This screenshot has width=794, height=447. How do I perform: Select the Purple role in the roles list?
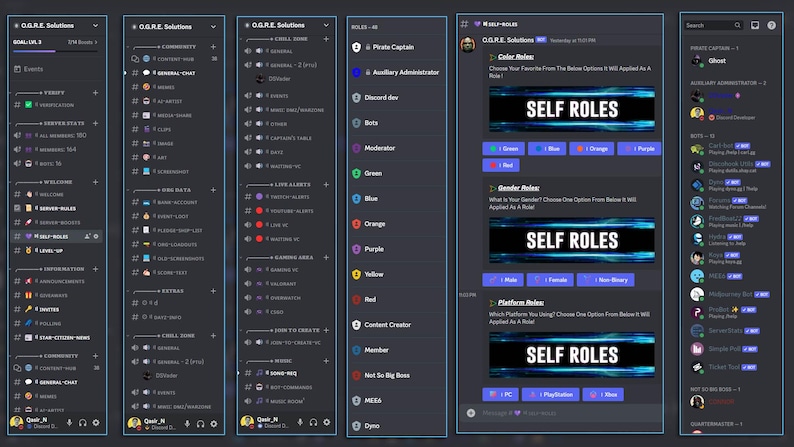click(396, 249)
